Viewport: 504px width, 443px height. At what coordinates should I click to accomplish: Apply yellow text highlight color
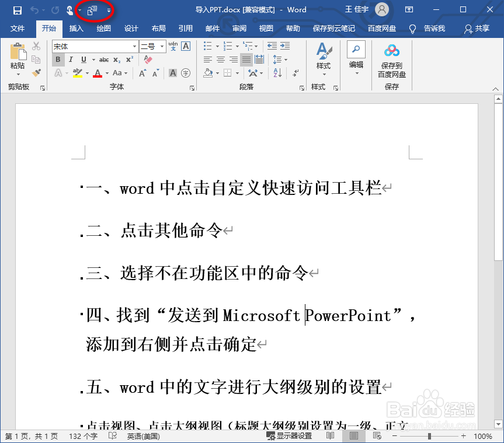(x=78, y=73)
